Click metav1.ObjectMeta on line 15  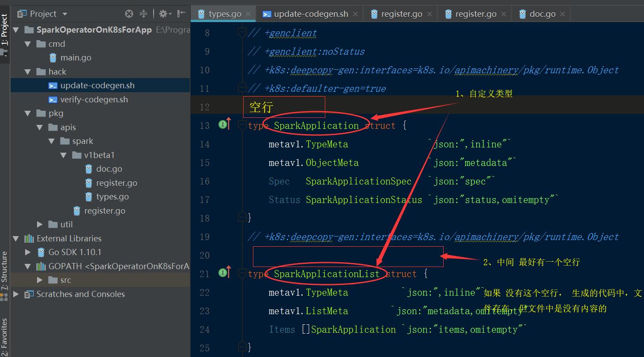click(313, 163)
